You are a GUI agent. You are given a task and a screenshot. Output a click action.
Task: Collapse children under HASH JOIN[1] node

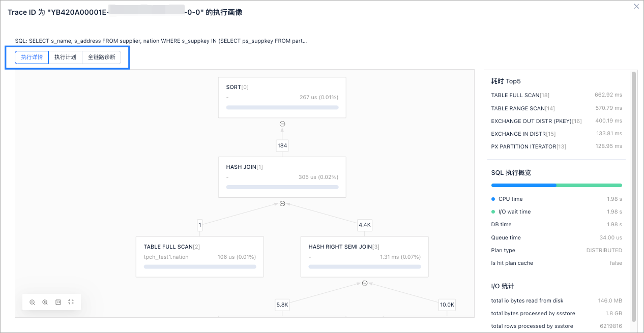click(x=282, y=203)
